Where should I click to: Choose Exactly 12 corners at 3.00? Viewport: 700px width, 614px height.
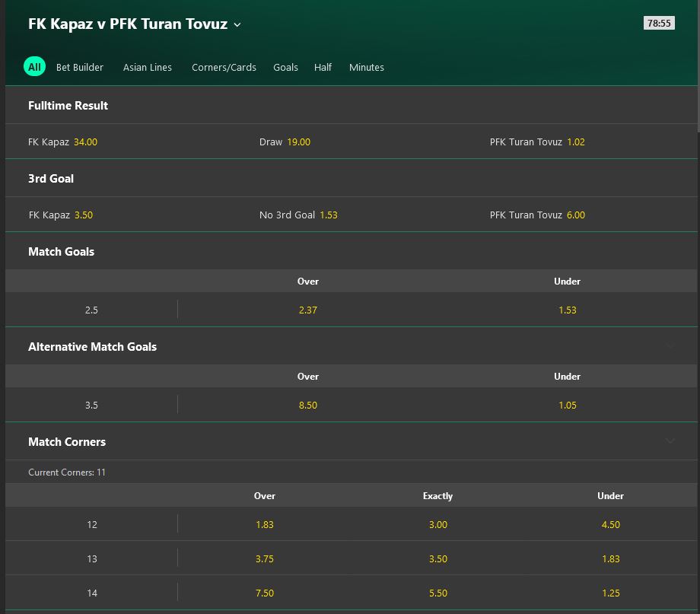(438, 525)
